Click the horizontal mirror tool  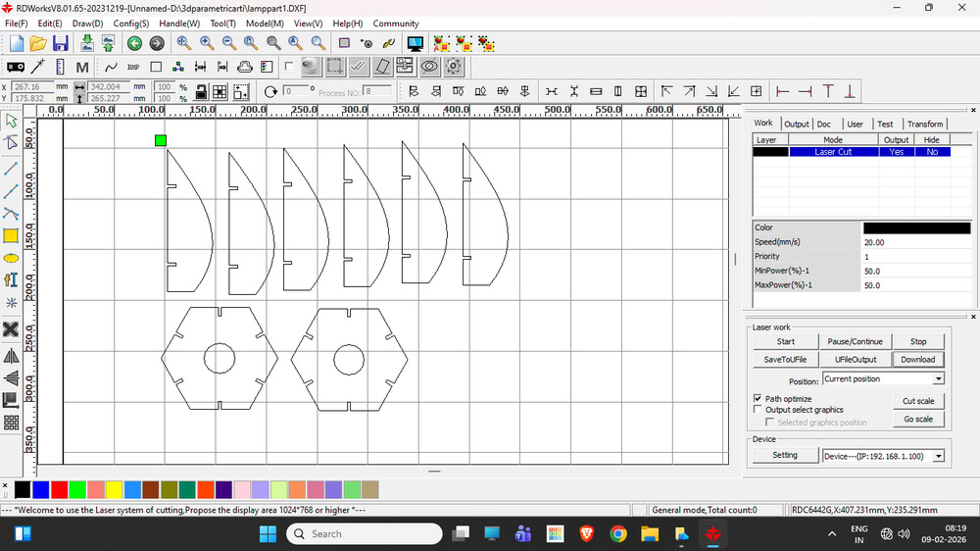click(x=11, y=356)
